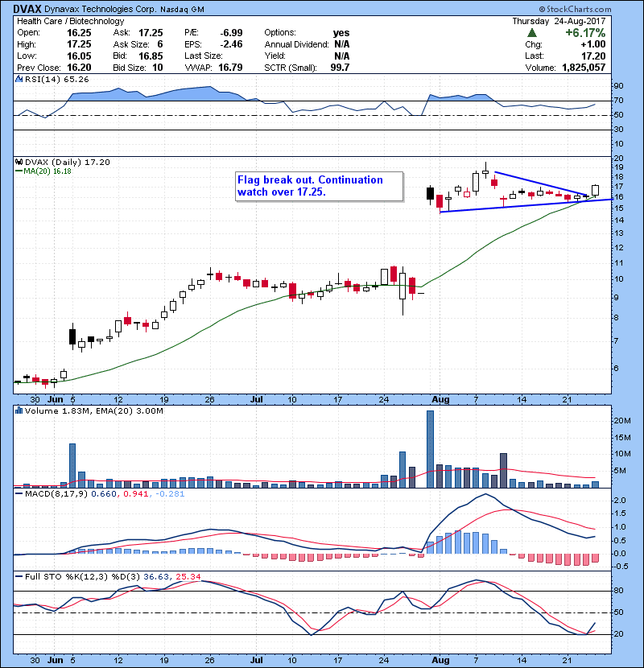The height and width of the screenshot is (668, 644).
Task: Click the June 5 volume spike bar
Action: pyautogui.click(x=72, y=464)
